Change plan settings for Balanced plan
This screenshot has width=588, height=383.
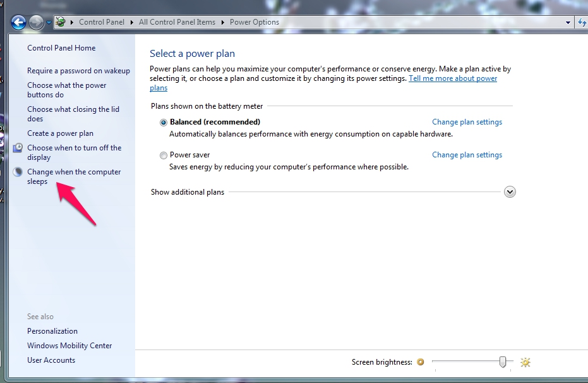(x=467, y=122)
